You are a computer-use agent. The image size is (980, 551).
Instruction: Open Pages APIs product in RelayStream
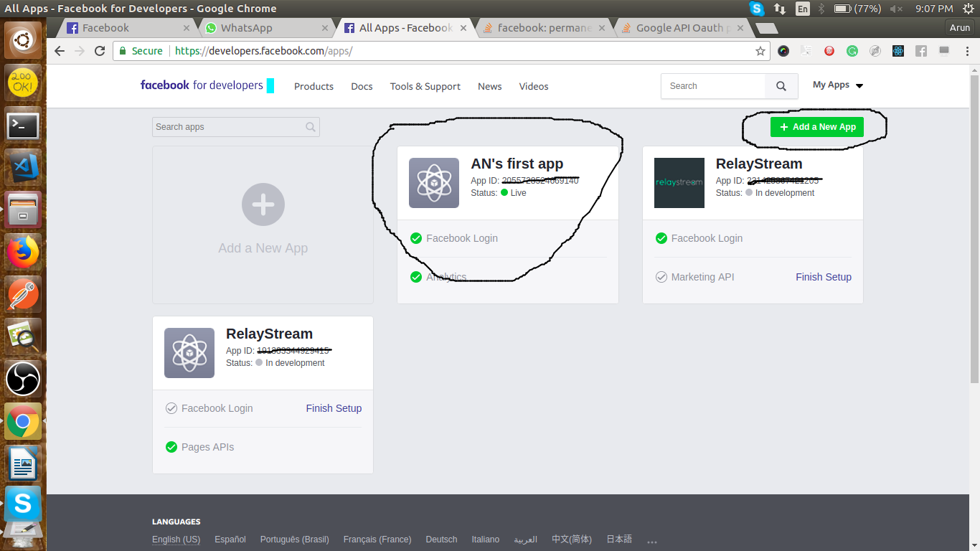pos(207,447)
